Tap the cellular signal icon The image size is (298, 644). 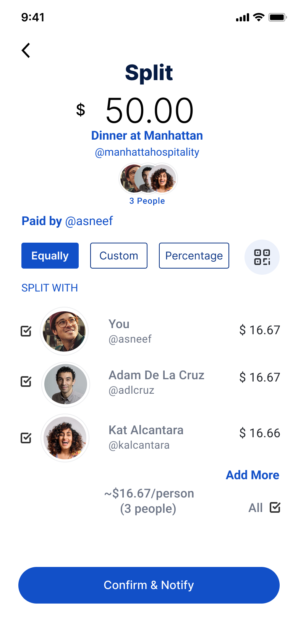click(242, 18)
